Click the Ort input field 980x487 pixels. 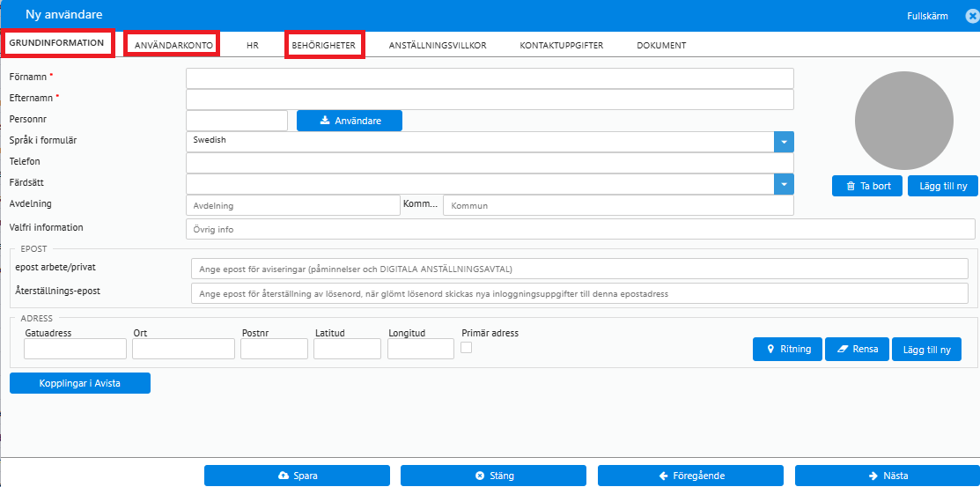[184, 349]
